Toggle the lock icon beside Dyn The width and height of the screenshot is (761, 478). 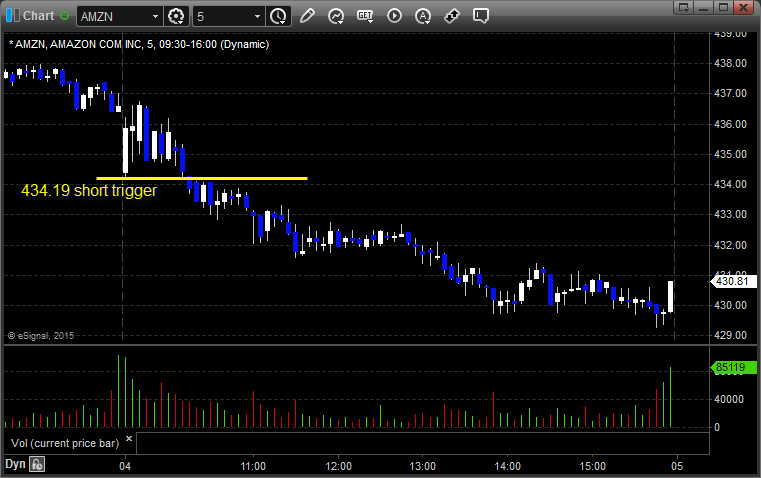tap(37, 464)
